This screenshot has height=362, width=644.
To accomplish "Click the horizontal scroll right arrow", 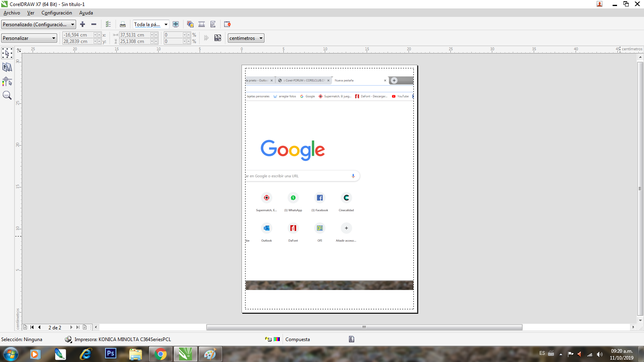I will point(633,327).
